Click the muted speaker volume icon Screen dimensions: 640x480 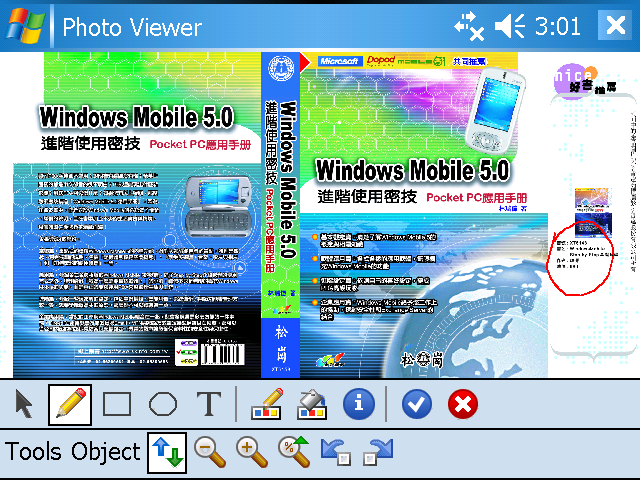click(x=509, y=26)
